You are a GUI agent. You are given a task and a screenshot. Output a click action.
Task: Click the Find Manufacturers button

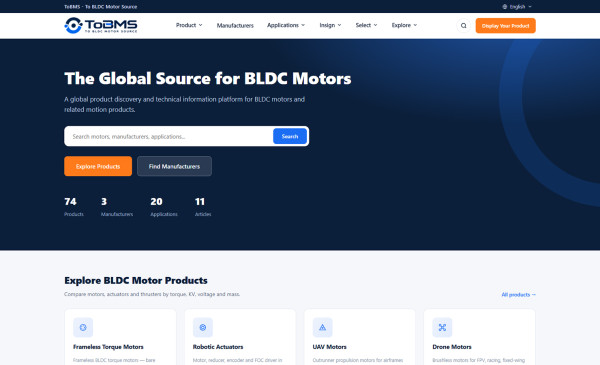click(174, 166)
